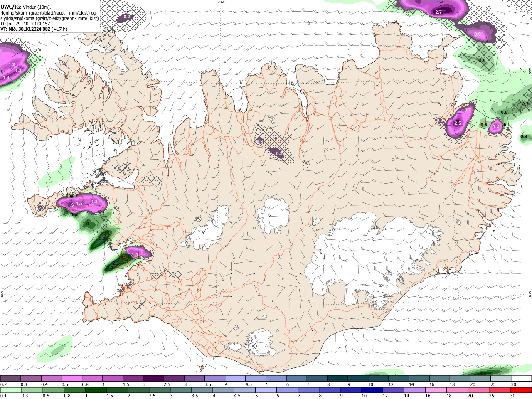Pick the pale green 0.1 swatch in bottom legend row

pyautogui.click(x=10, y=390)
